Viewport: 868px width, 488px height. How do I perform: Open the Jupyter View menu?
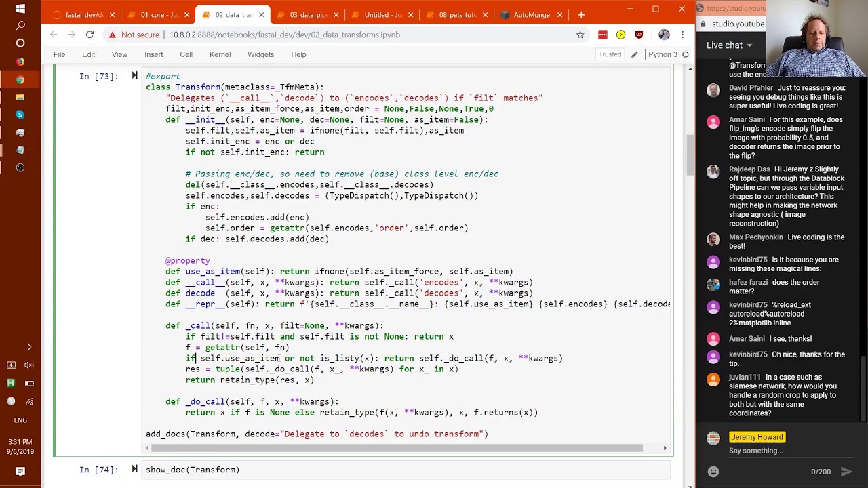(x=119, y=54)
